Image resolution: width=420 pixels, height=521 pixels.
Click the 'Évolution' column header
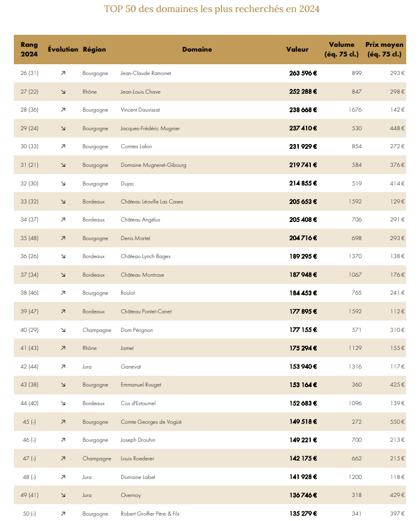[x=63, y=49]
